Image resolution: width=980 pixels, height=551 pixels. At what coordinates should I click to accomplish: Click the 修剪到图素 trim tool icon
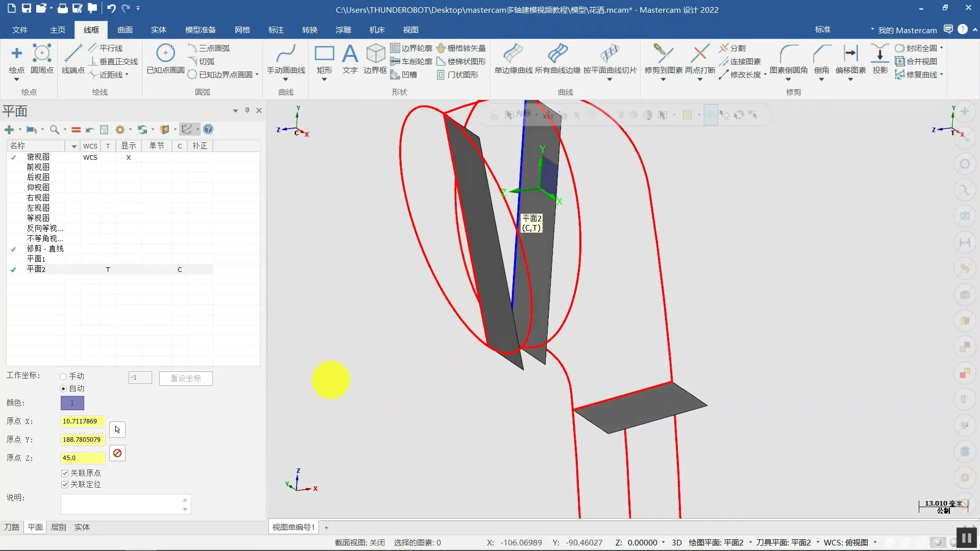tap(663, 54)
